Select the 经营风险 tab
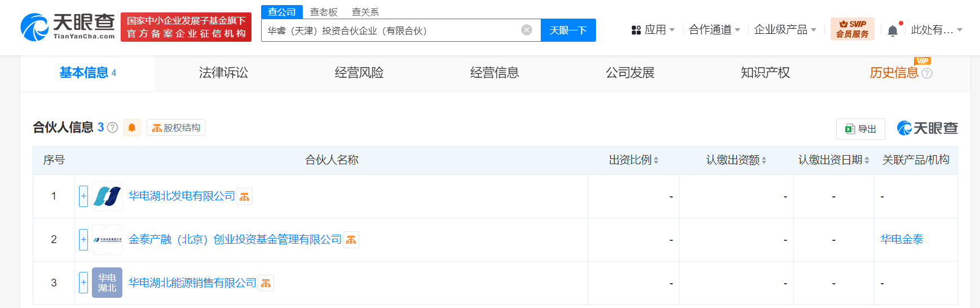Image resolution: width=980 pixels, height=308 pixels. 359,73
